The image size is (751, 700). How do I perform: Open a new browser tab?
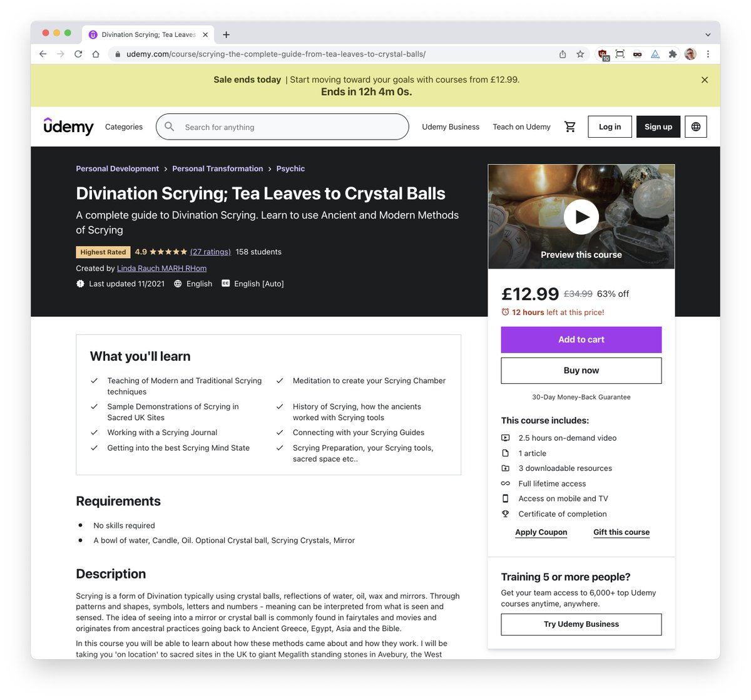pyautogui.click(x=226, y=34)
